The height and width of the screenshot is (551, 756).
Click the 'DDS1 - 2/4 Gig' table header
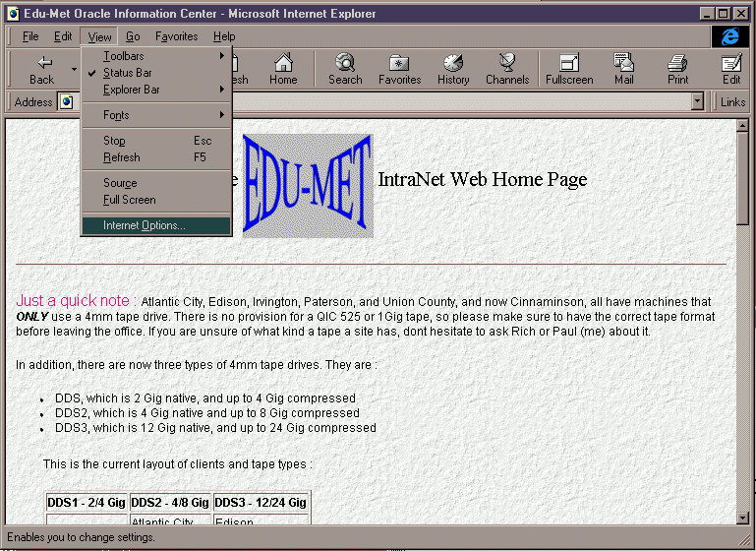[87, 502]
